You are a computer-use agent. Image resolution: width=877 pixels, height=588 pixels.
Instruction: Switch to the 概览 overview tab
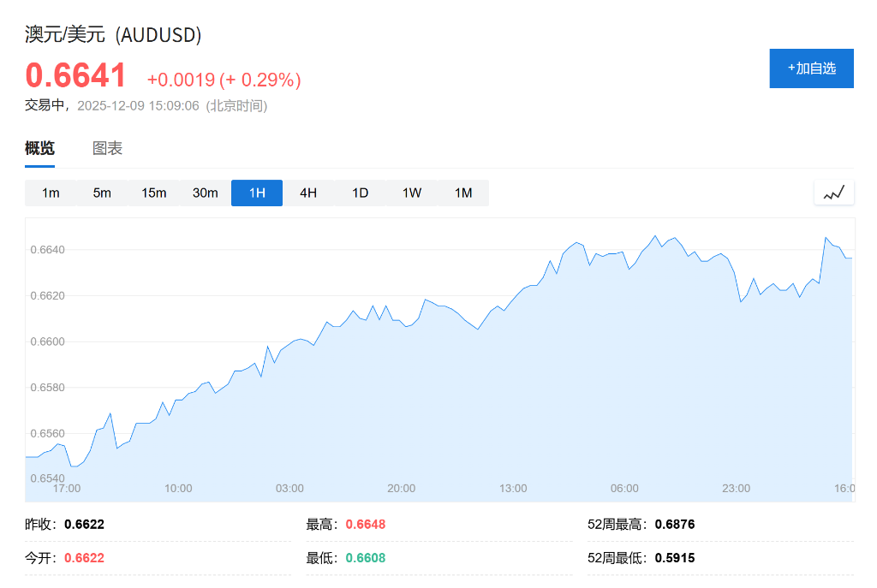39,148
